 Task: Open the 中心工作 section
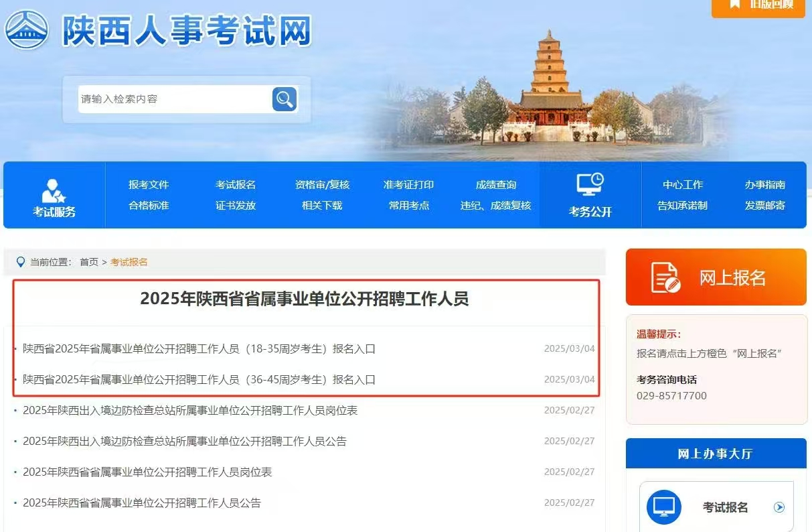(681, 184)
